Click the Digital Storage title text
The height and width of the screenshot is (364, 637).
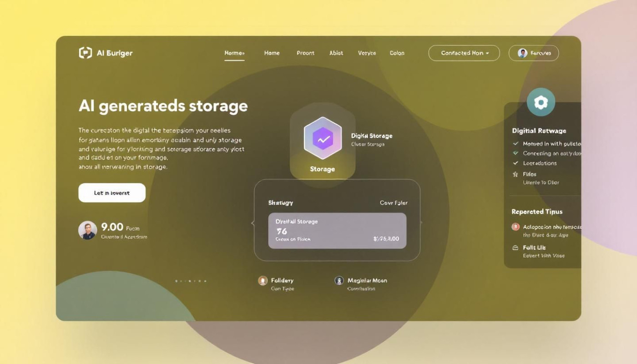coord(372,136)
